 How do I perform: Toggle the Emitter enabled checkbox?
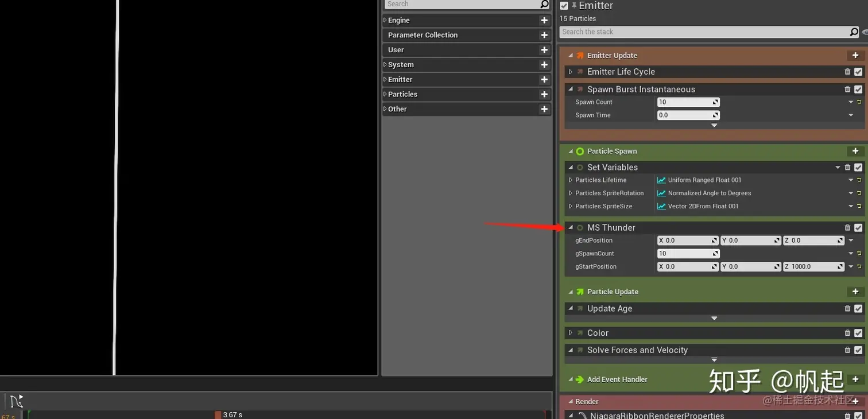(x=564, y=6)
